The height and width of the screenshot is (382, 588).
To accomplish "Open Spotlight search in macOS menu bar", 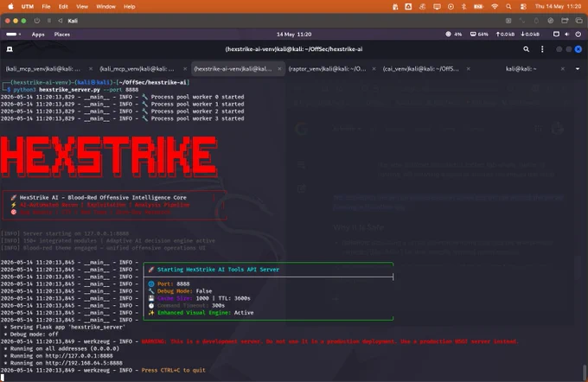I will point(508,6).
